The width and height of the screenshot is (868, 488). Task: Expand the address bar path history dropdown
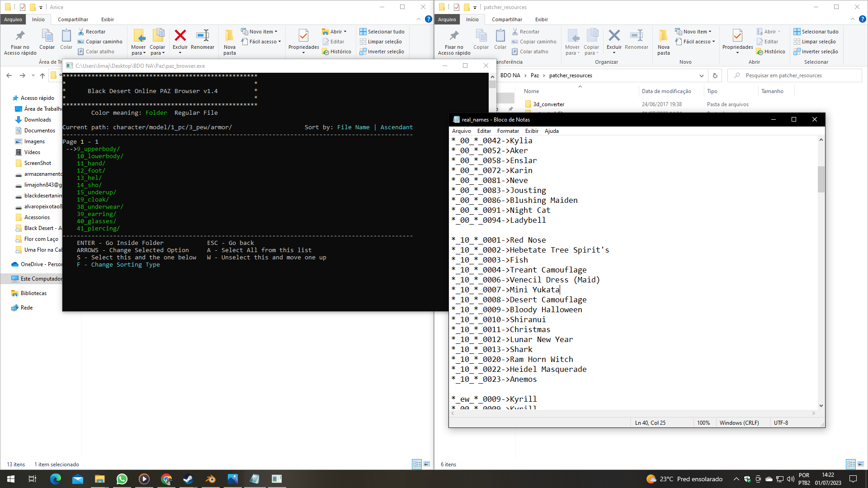(701, 75)
